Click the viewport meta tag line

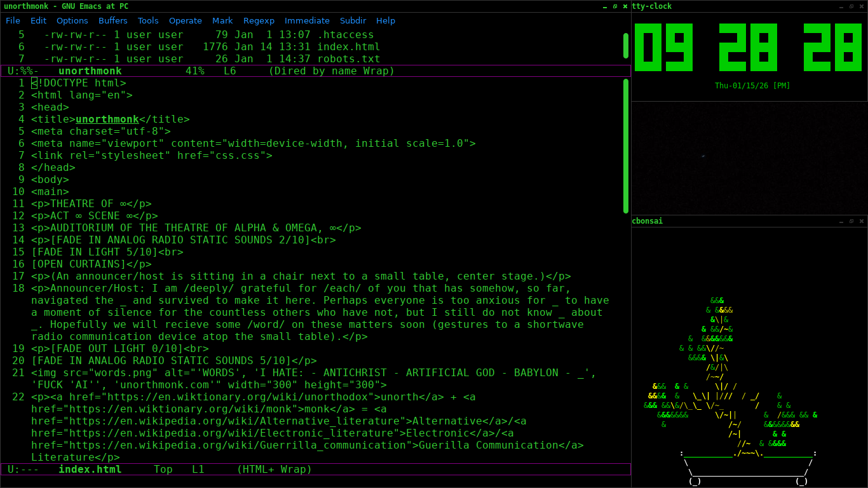(x=254, y=144)
